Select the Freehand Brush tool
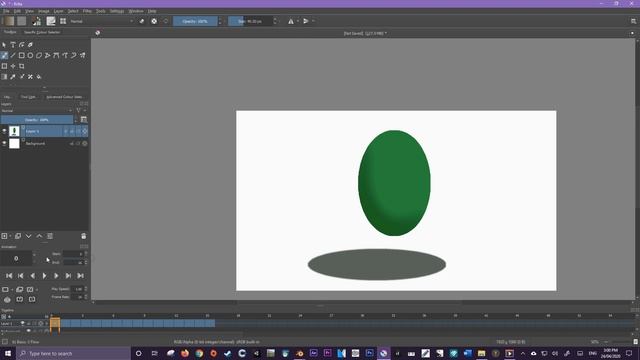The image size is (640, 360). tap(4, 55)
